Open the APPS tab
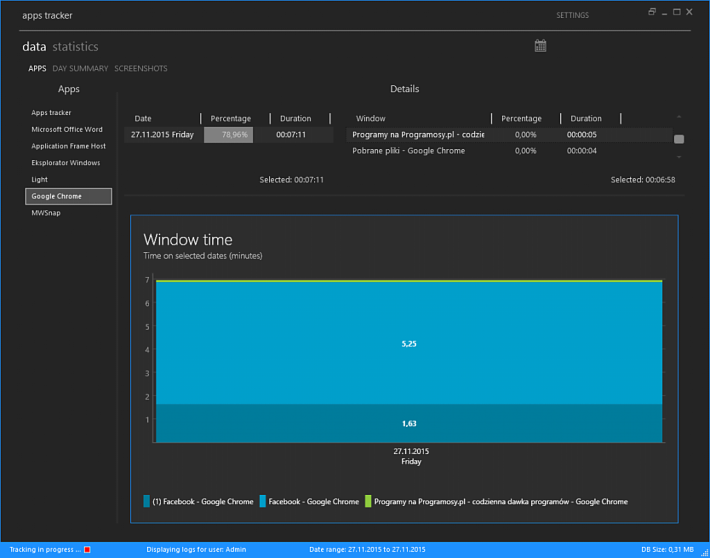 coord(37,68)
